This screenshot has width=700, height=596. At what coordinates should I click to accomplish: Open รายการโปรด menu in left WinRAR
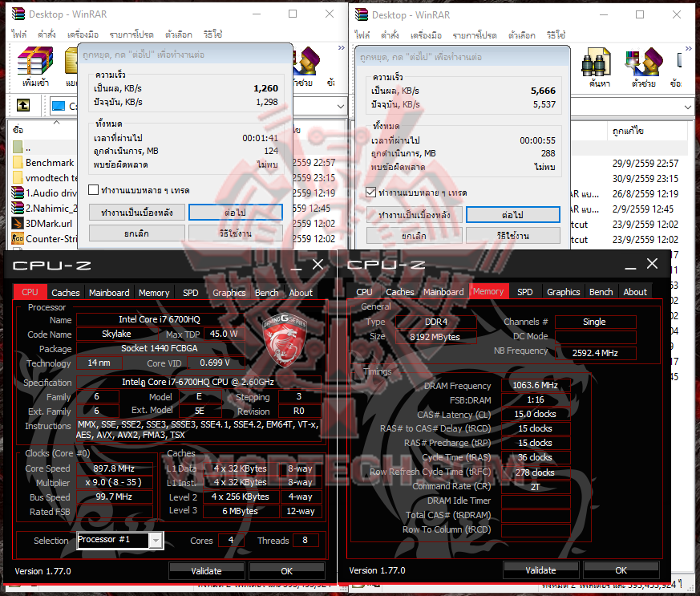coord(132,34)
